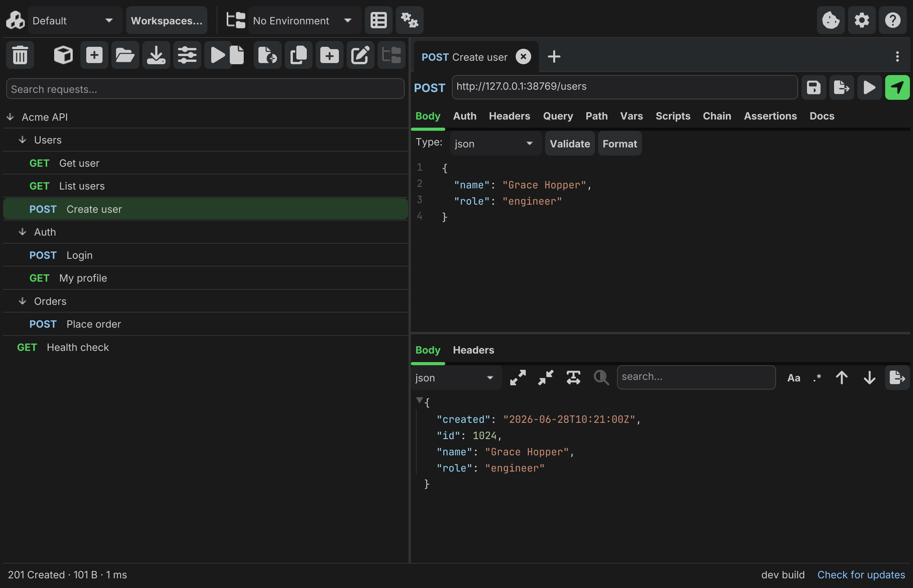This screenshot has width=913, height=588.
Task: Click the gray play run icon by URL
Action: [869, 87]
